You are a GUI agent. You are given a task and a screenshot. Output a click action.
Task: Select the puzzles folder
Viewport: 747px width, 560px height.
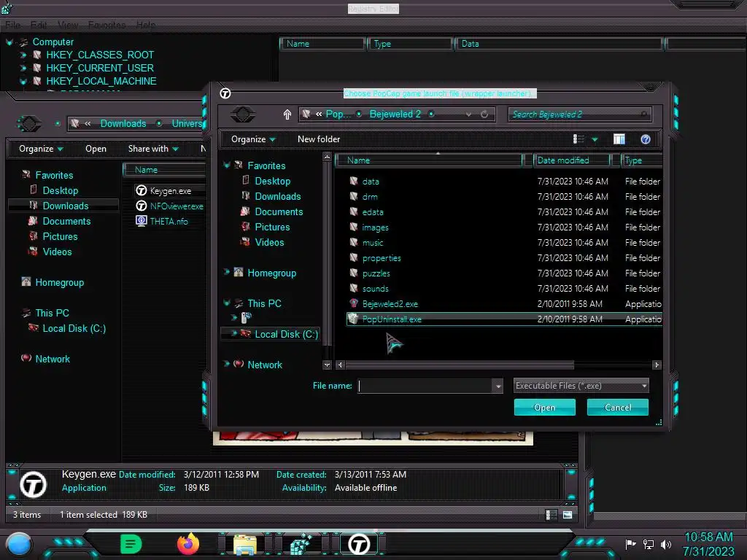(x=376, y=273)
